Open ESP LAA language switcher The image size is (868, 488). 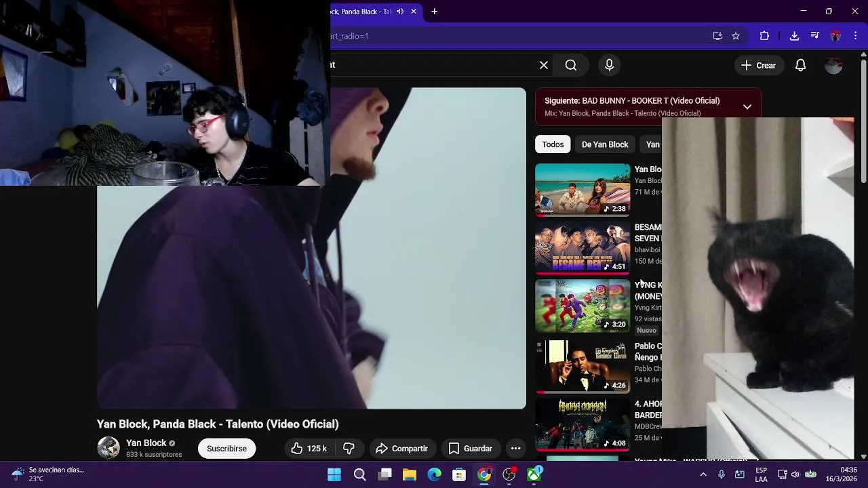click(x=761, y=474)
